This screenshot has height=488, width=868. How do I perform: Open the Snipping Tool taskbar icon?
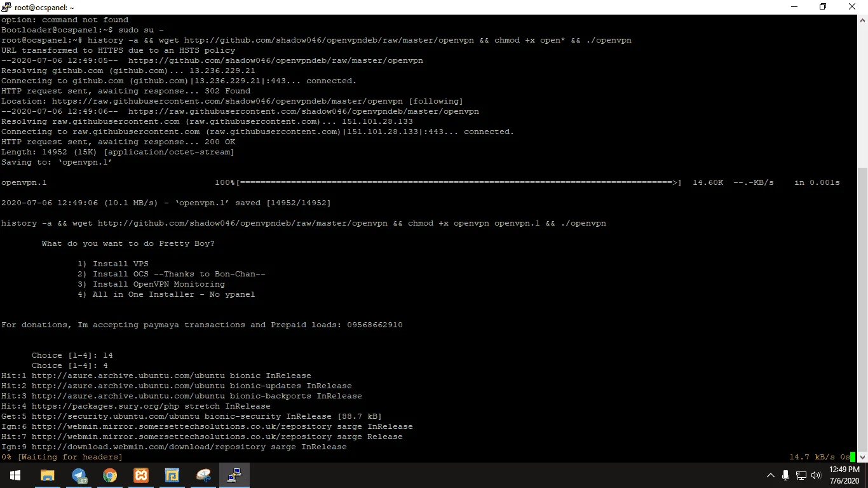click(203, 475)
